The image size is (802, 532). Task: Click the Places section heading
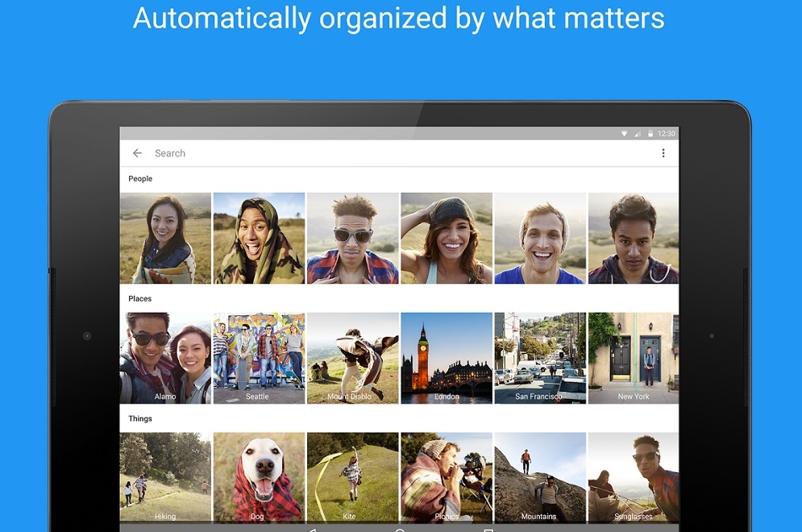pyautogui.click(x=139, y=298)
